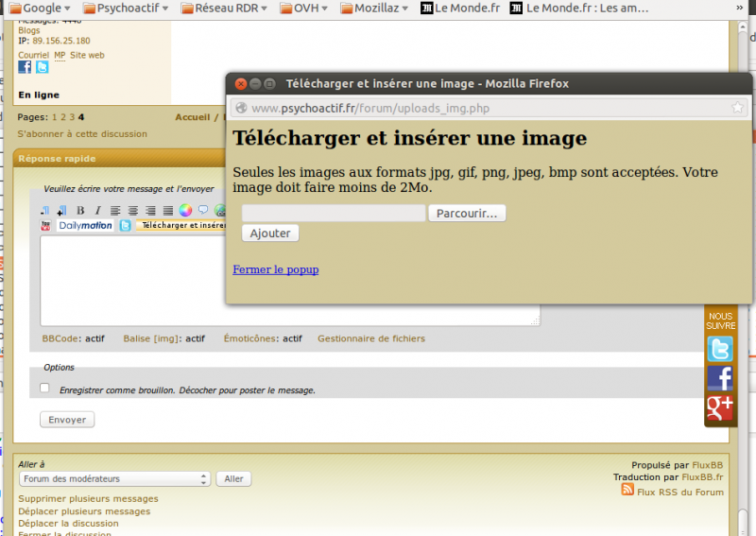Insert a YouTube video via toolbar icon

pyautogui.click(x=46, y=226)
